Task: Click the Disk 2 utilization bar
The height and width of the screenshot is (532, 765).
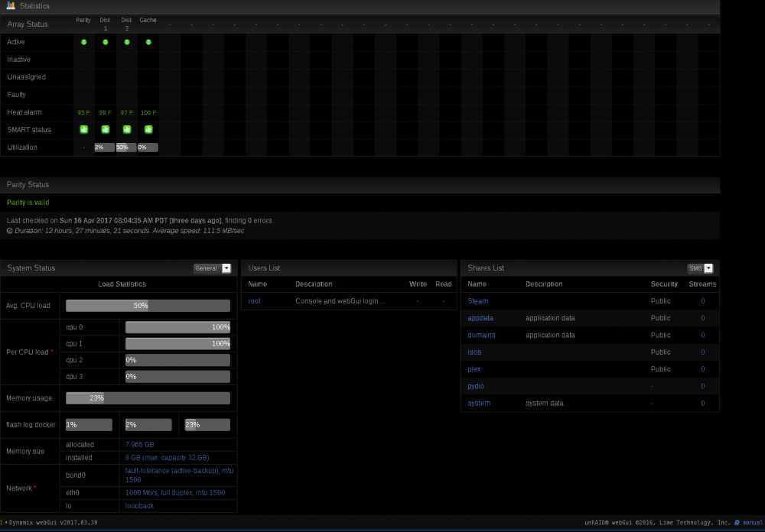Action: (x=126, y=148)
